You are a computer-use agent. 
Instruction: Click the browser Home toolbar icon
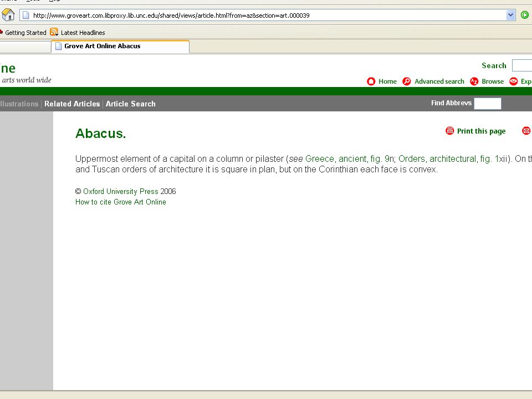point(8,14)
